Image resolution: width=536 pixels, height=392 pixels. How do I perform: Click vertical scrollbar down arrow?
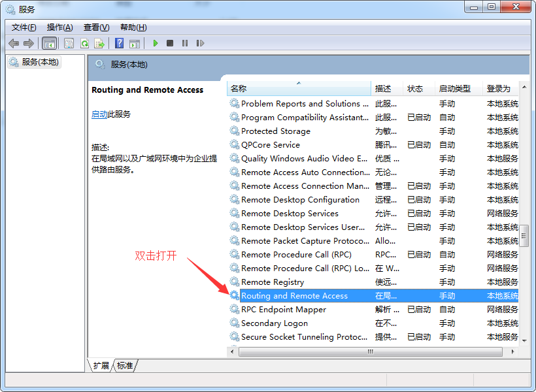[x=524, y=340]
